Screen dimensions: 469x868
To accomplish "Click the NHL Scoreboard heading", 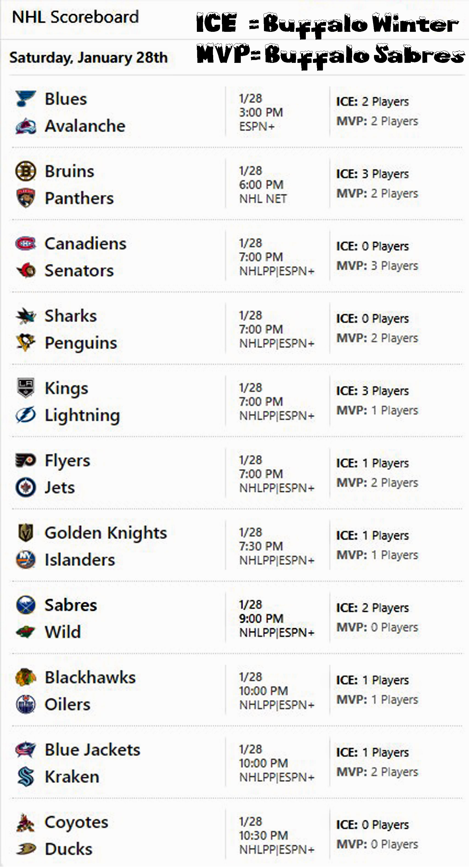I will tap(75, 17).
